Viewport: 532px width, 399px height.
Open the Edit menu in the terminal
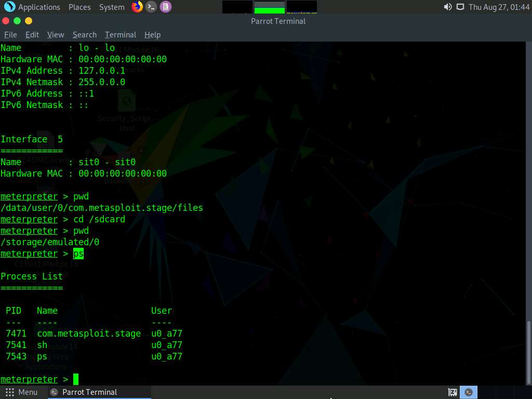pyautogui.click(x=32, y=35)
